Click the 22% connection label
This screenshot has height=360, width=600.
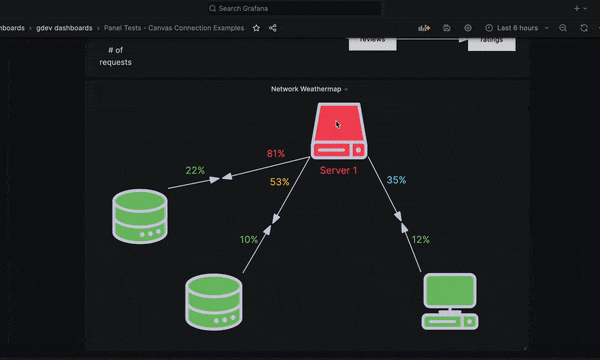point(195,170)
